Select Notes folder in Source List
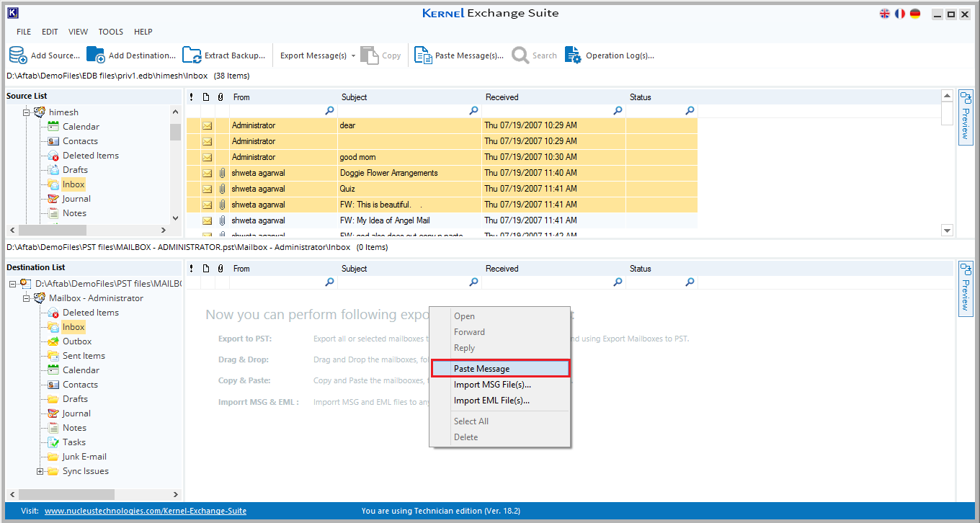 click(x=74, y=213)
